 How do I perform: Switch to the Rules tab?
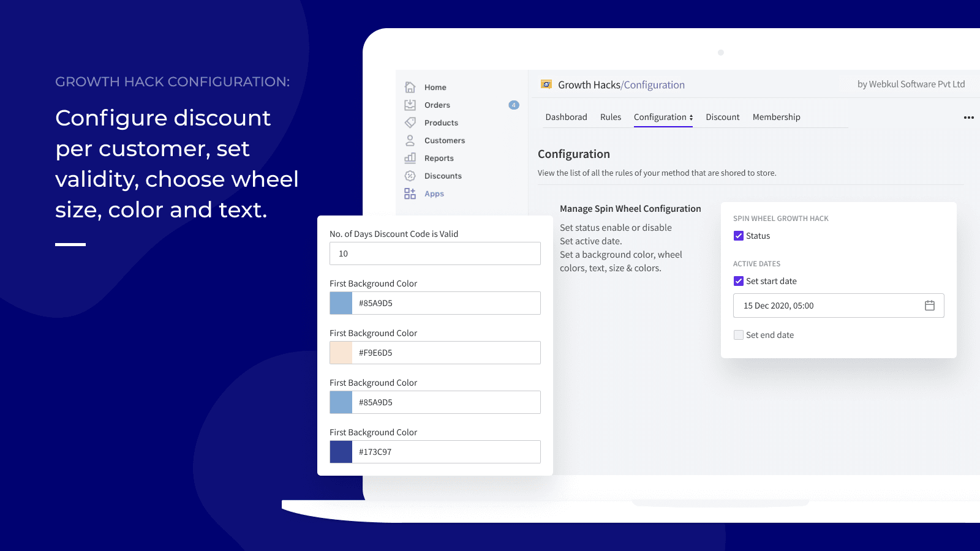click(x=610, y=117)
